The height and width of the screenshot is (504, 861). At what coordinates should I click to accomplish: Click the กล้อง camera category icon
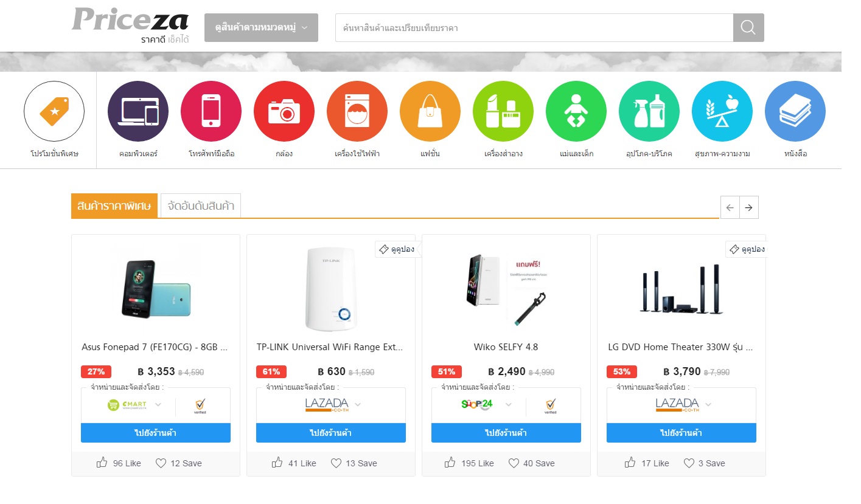pos(284,111)
